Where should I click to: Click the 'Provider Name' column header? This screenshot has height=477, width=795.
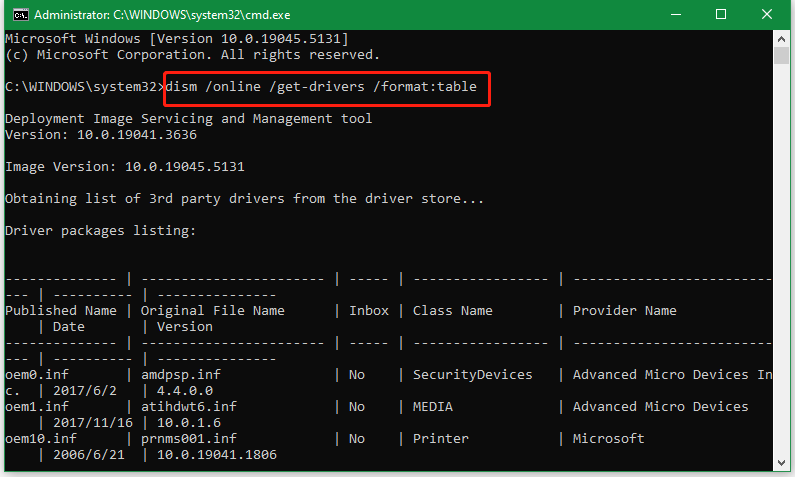click(x=624, y=310)
